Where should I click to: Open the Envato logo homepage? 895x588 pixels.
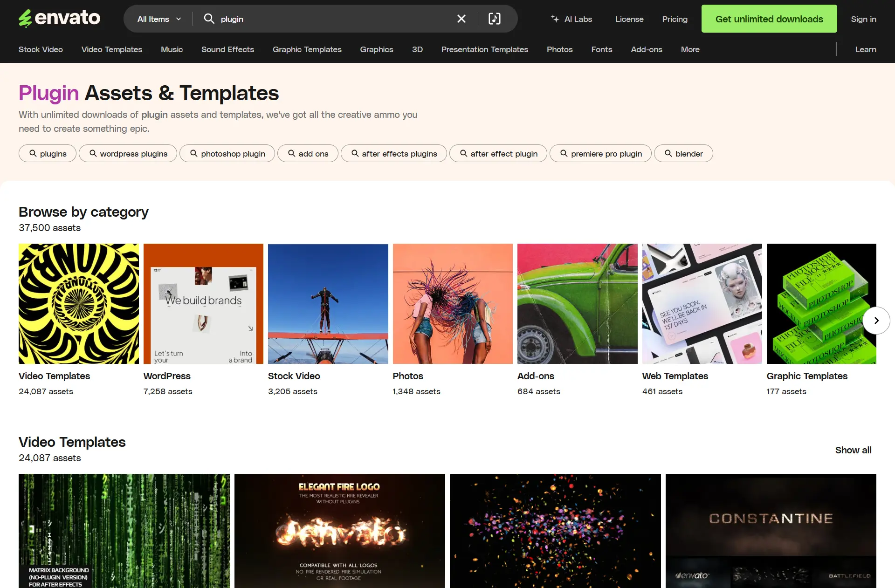pos(59,19)
